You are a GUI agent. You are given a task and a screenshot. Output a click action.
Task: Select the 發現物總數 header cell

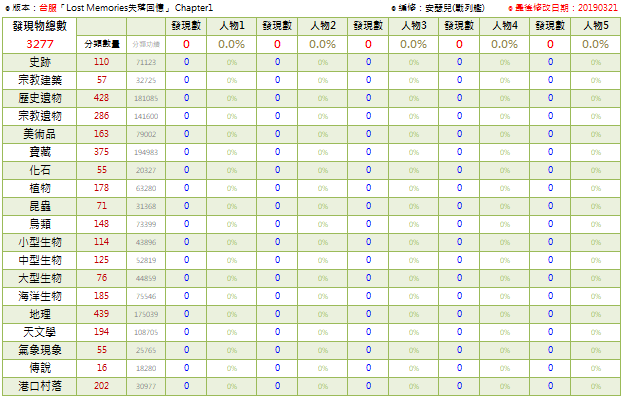click(39, 26)
